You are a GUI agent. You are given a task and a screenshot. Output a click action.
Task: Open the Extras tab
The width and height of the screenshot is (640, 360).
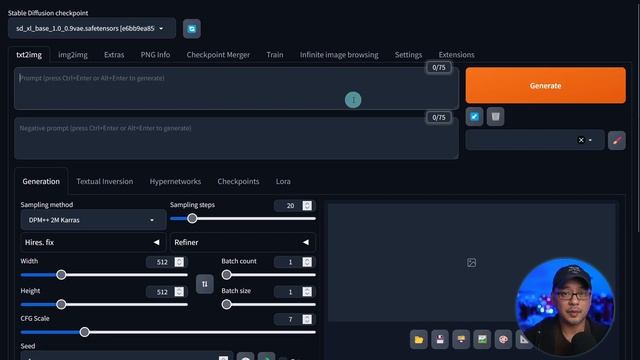[x=114, y=55]
